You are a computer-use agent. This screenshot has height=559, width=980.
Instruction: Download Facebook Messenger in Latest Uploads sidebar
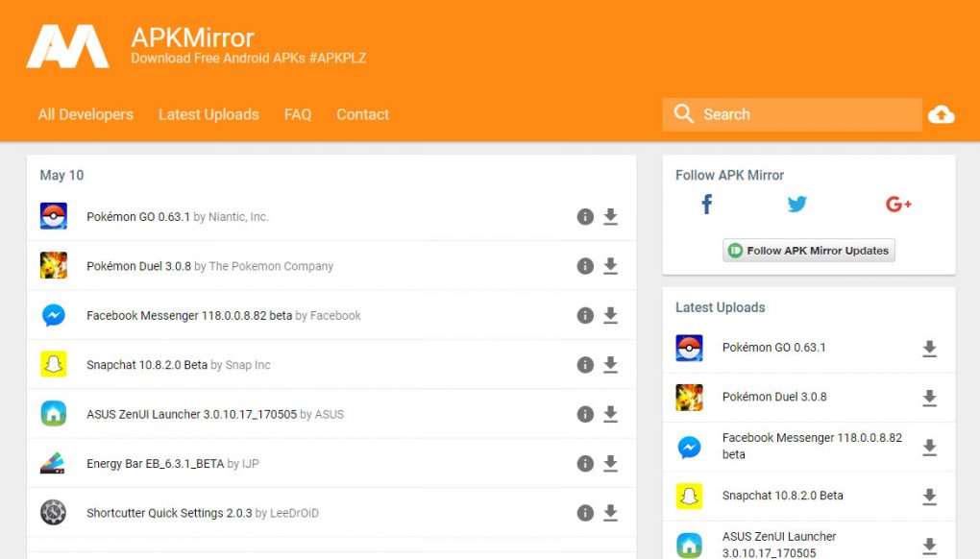(930, 448)
